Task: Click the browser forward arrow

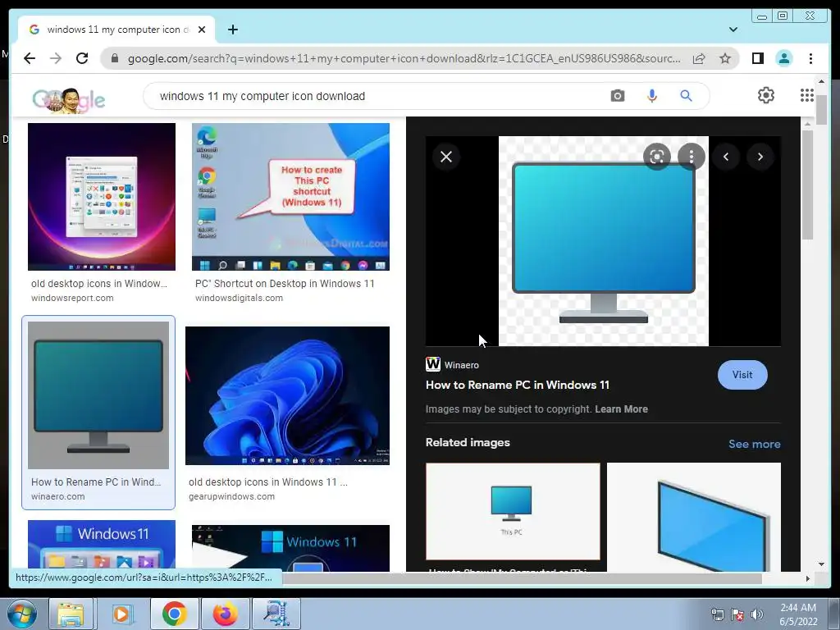Action: pyautogui.click(x=56, y=58)
